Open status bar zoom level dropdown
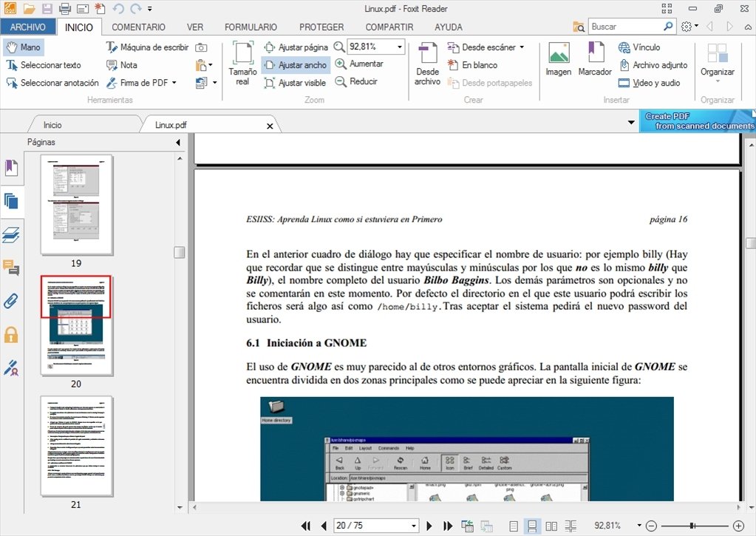Screen dimensions: 756x536 [x=639, y=526]
